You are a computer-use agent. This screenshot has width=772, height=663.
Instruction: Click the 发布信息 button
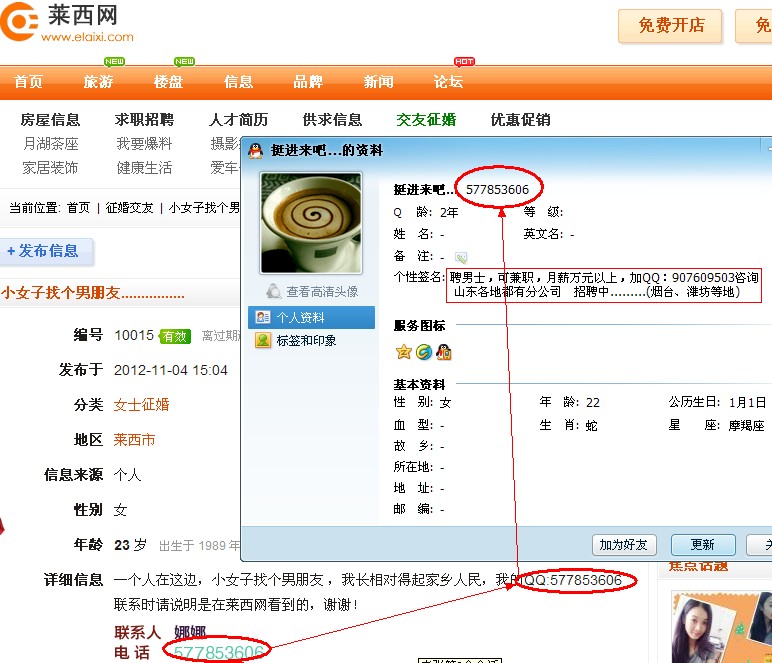pos(45,252)
